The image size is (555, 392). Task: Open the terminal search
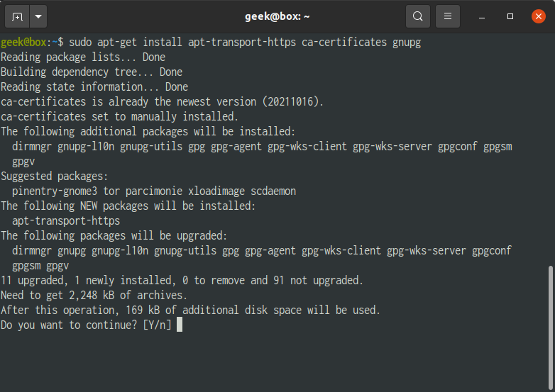tap(417, 16)
